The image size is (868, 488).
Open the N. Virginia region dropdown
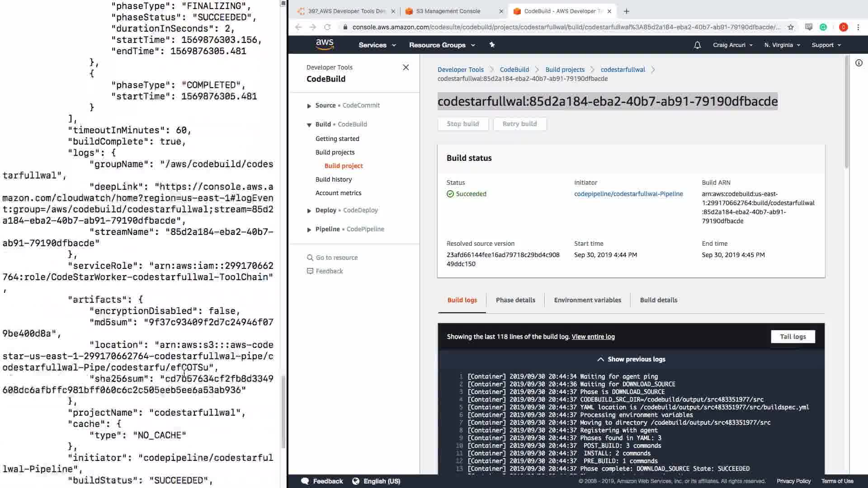pyautogui.click(x=782, y=45)
